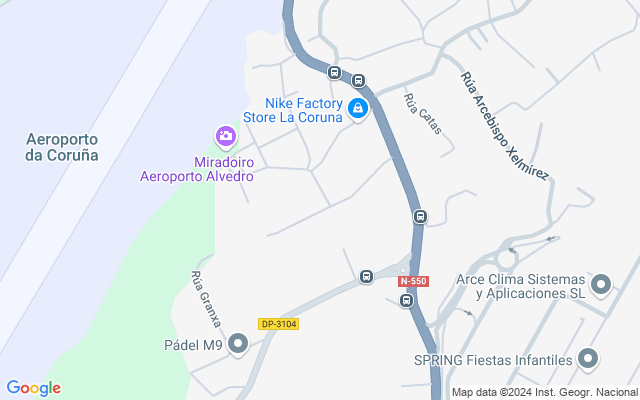The width and height of the screenshot is (640, 400).
Task: Click the bus stop beside the N-550 shield
Action: (x=406, y=301)
